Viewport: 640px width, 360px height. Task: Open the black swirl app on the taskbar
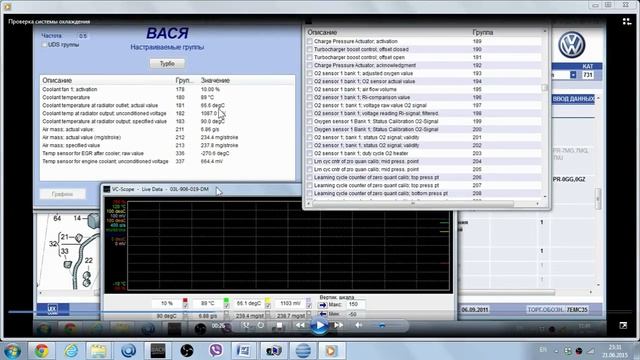(187, 351)
